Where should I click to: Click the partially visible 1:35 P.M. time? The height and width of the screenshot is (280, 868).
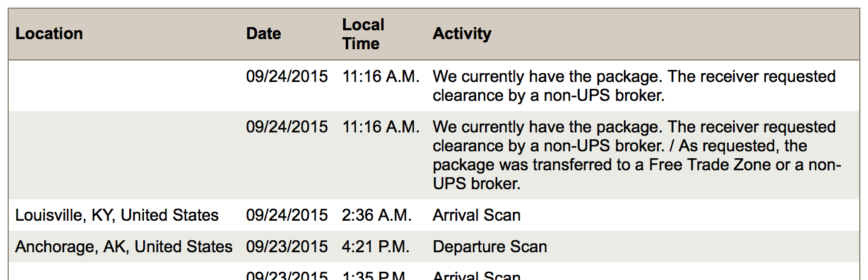pyautogui.click(x=377, y=276)
